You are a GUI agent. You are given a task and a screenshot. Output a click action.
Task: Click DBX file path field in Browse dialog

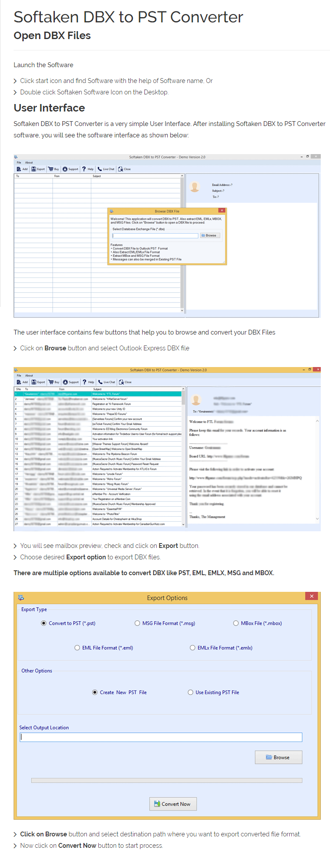point(155,236)
